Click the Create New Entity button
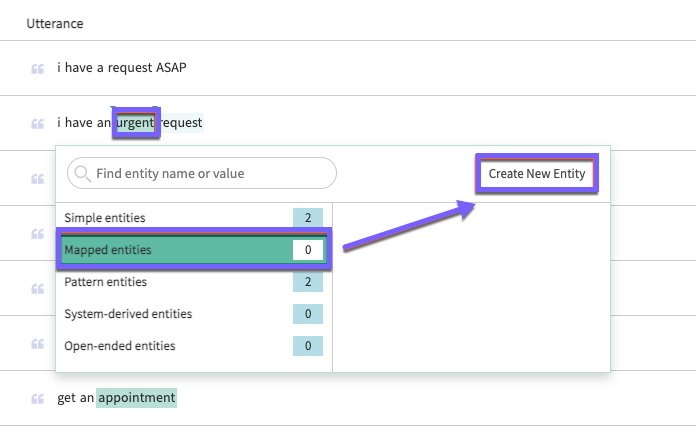 click(537, 174)
